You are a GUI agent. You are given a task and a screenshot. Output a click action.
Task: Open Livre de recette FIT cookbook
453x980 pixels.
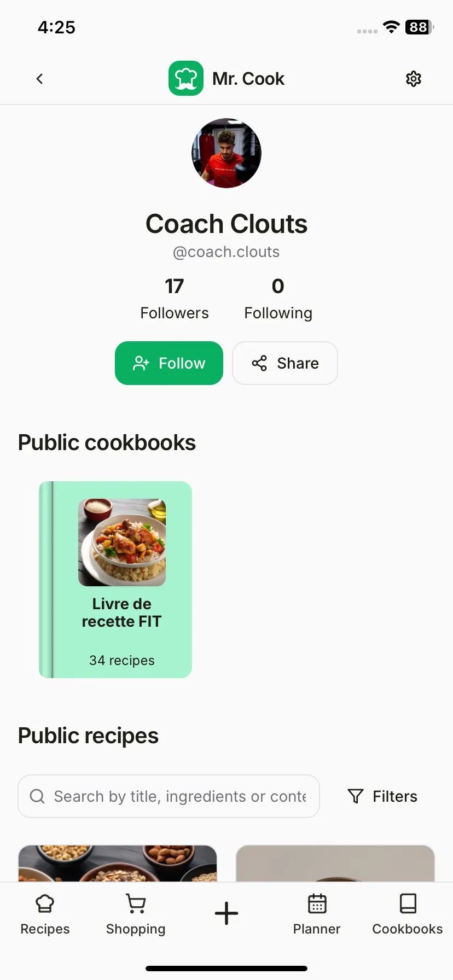tap(115, 580)
